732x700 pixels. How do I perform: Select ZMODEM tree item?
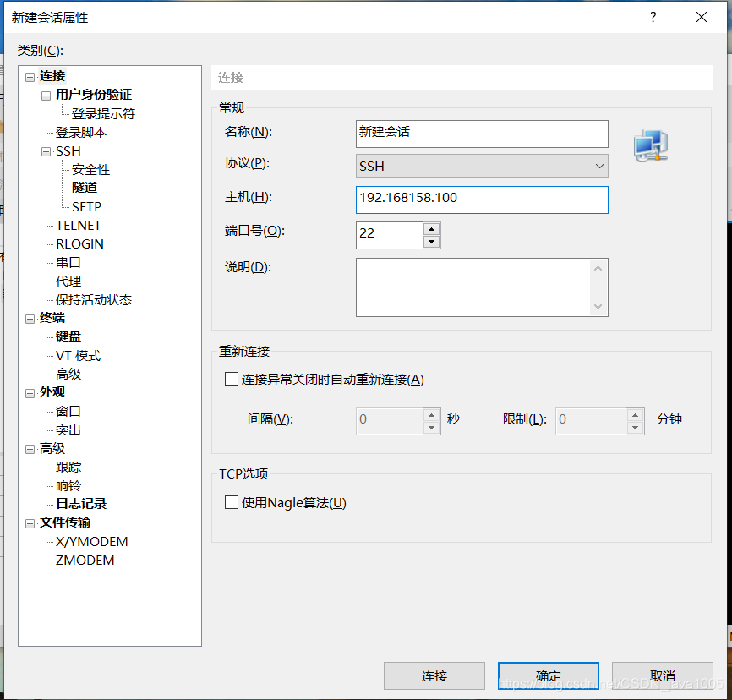tap(85, 560)
